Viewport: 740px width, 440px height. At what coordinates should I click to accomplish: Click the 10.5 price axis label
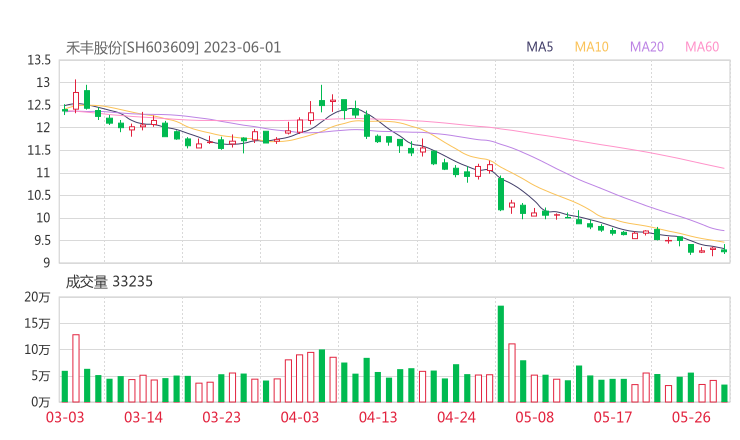tap(39, 195)
